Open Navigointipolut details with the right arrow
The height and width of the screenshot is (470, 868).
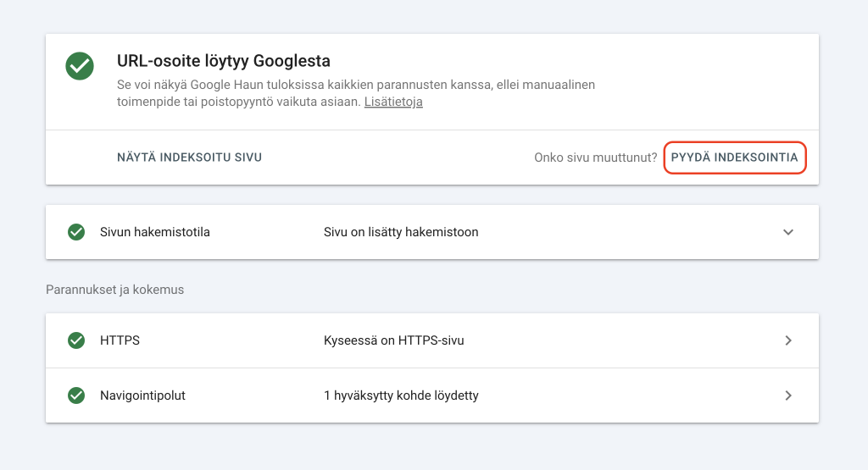point(788,395)
